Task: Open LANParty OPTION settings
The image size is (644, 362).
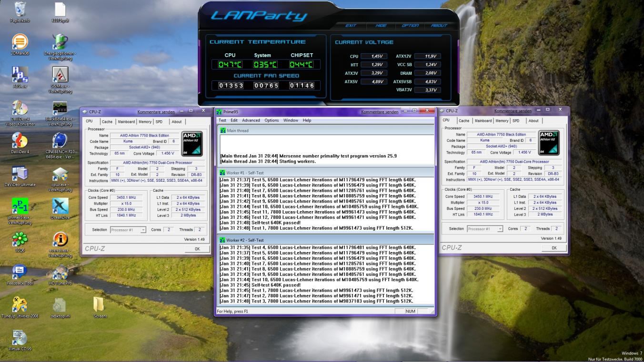Action: pyautogui.click(x=410, y=25)
